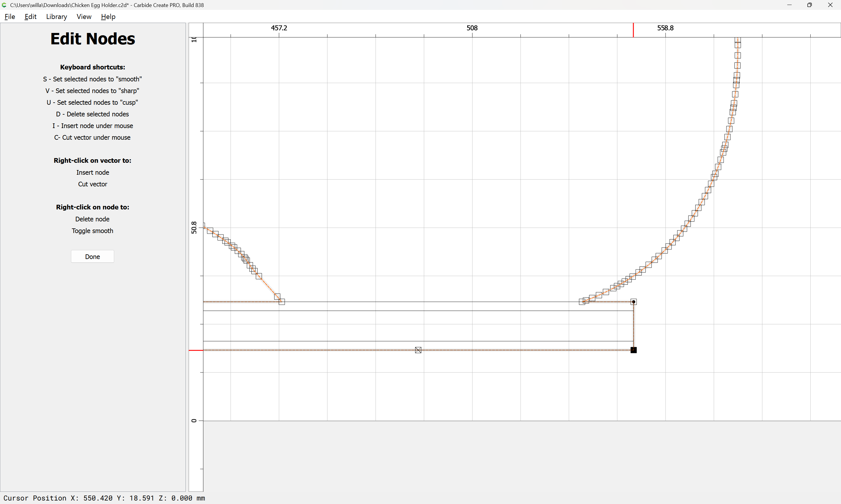841x504 pixels.
Task: Click the ruler origin corner box
Action: 196,30
